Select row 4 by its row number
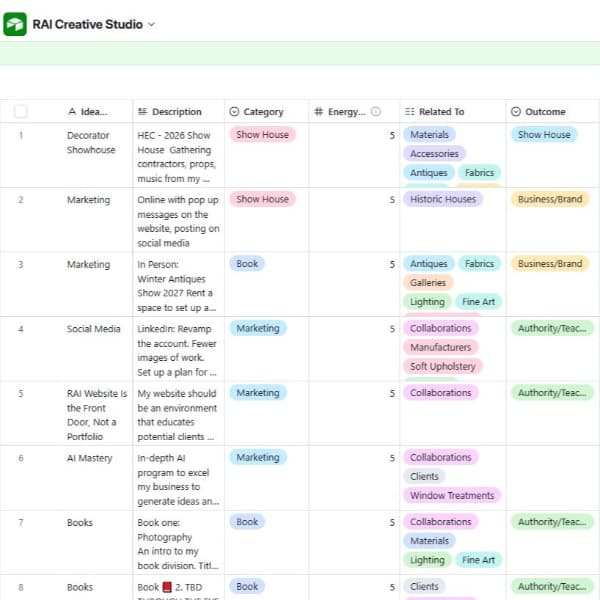Viewport: 600px width, 600px height. point(21,329)
